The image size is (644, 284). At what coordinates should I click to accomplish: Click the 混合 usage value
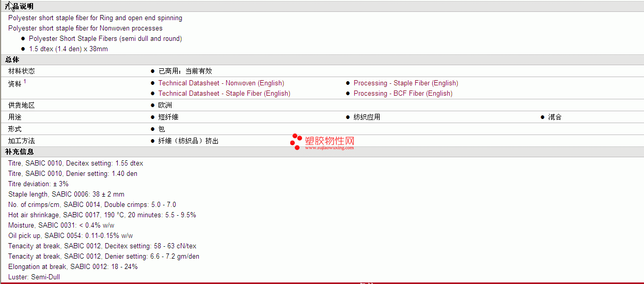[x=555, y=117]
